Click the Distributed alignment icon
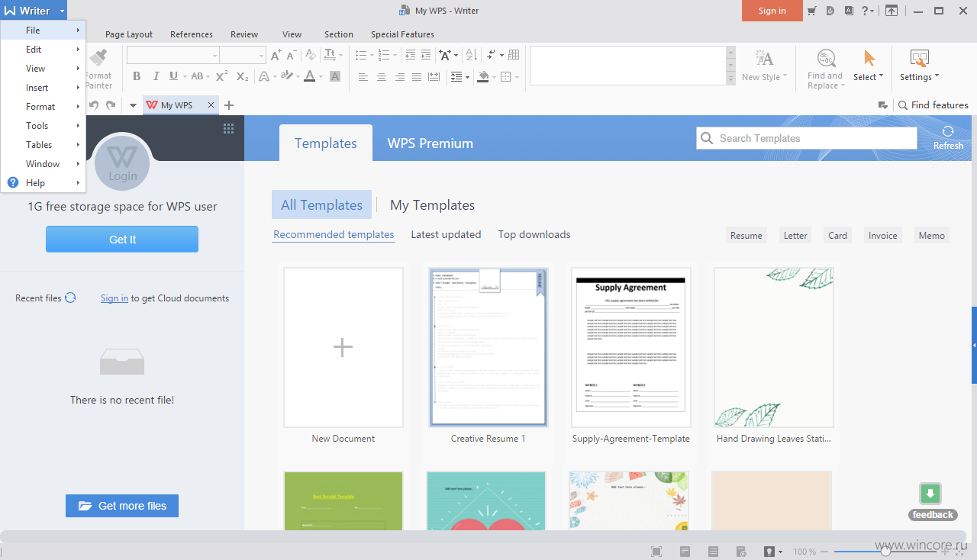This screenshot has height=560, width=977. click(434, 77)
